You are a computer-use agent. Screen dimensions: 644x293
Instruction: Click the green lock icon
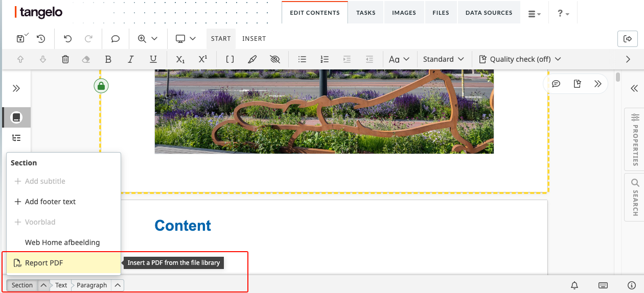pos(101,86)
